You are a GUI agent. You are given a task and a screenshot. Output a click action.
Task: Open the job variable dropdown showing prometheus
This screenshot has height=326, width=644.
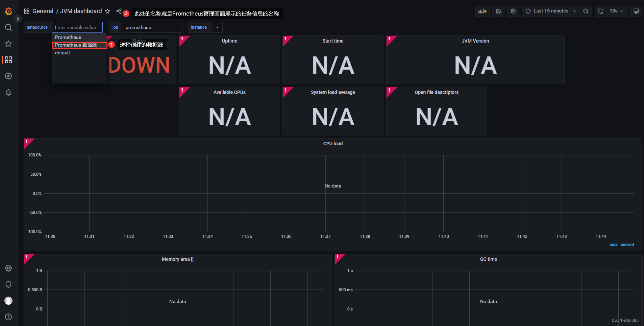click(152, 27)
